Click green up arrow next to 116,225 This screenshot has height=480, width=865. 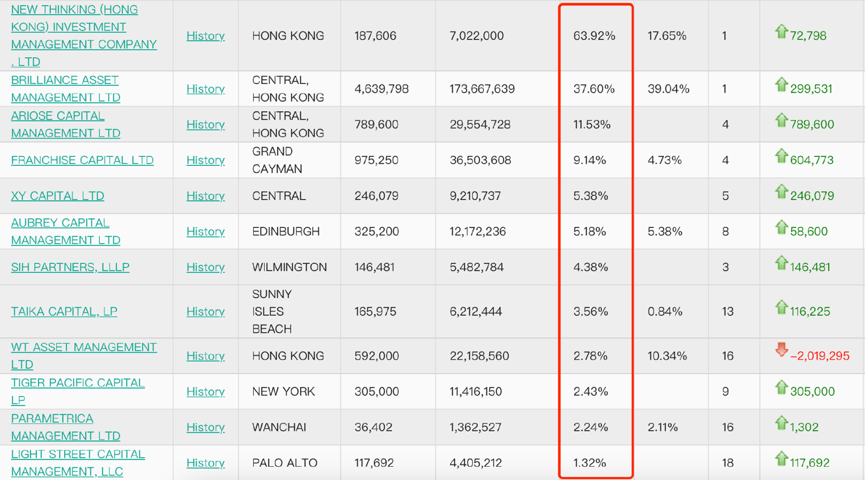tap(781, 308)
